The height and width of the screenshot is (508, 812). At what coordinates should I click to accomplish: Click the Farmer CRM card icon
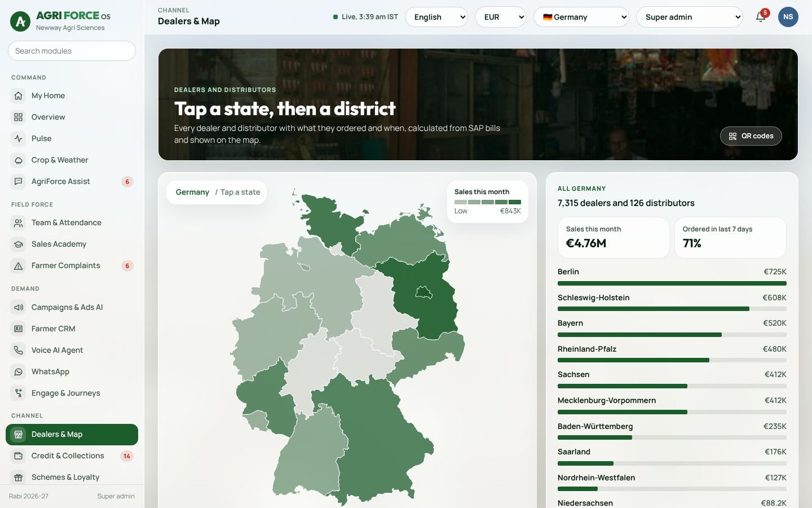coord(19,329)
